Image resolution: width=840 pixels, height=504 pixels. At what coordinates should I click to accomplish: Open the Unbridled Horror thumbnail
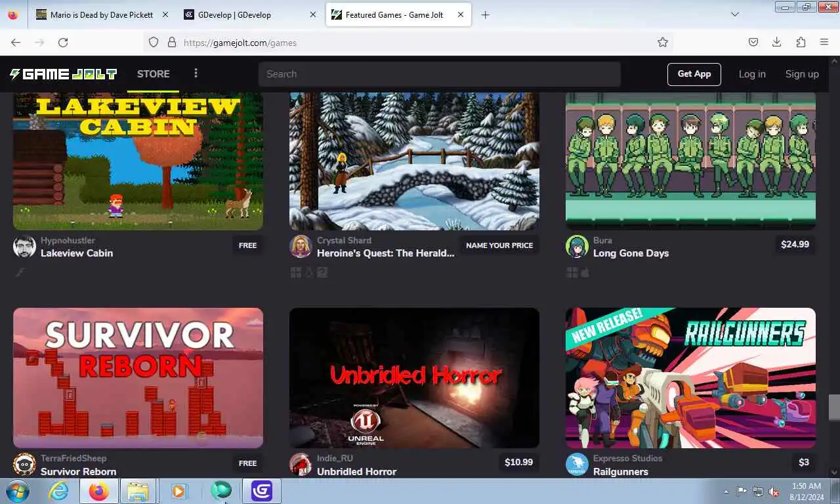[414, 378]
